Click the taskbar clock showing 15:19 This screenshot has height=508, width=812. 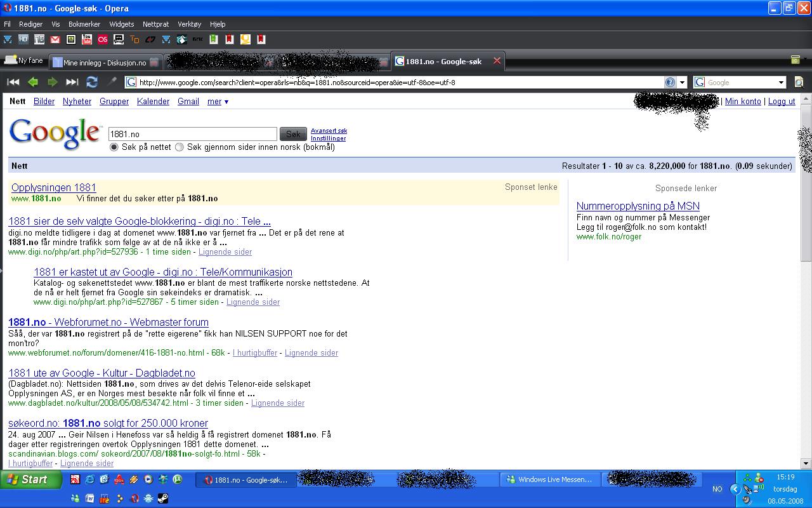click(785, 477)
